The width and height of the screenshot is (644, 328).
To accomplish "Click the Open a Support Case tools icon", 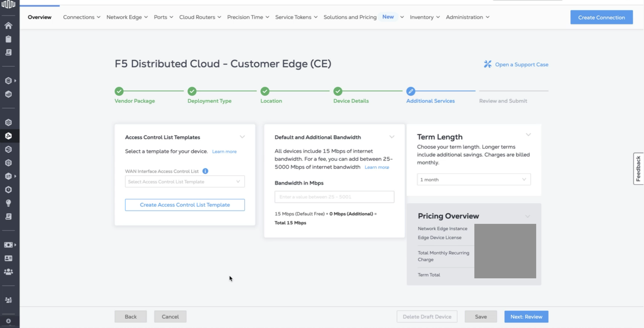I will tap(487, 64).
